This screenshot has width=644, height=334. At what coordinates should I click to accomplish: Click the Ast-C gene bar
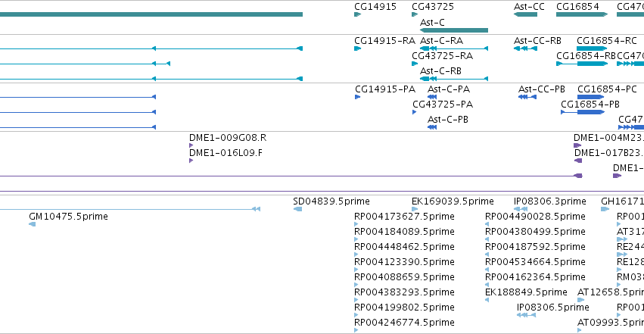[x=454, y=30]
